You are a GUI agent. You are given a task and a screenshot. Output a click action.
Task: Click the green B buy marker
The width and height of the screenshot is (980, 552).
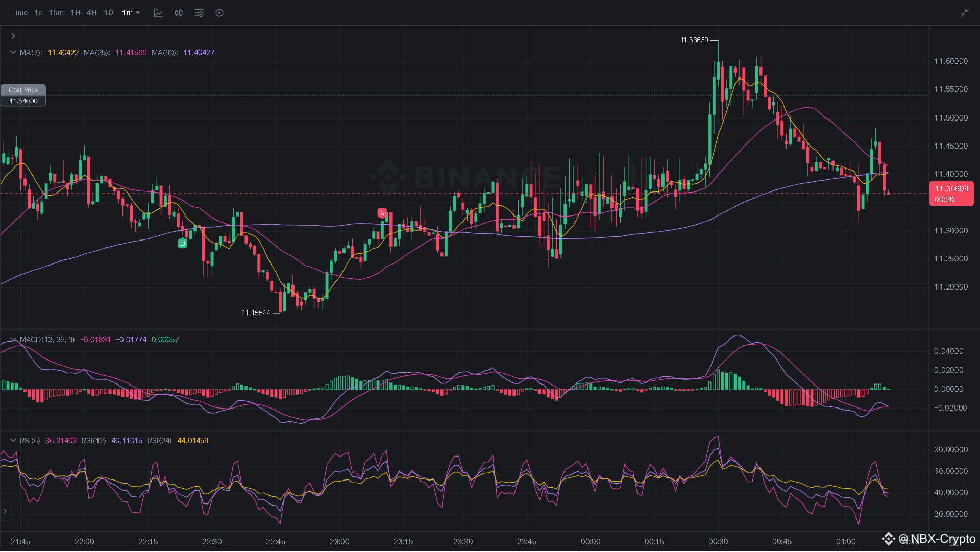pos(182,244)
